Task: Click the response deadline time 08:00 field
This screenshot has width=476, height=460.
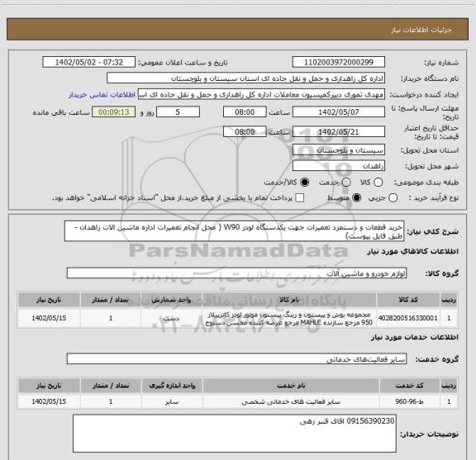Action: [x=245, y=112]
